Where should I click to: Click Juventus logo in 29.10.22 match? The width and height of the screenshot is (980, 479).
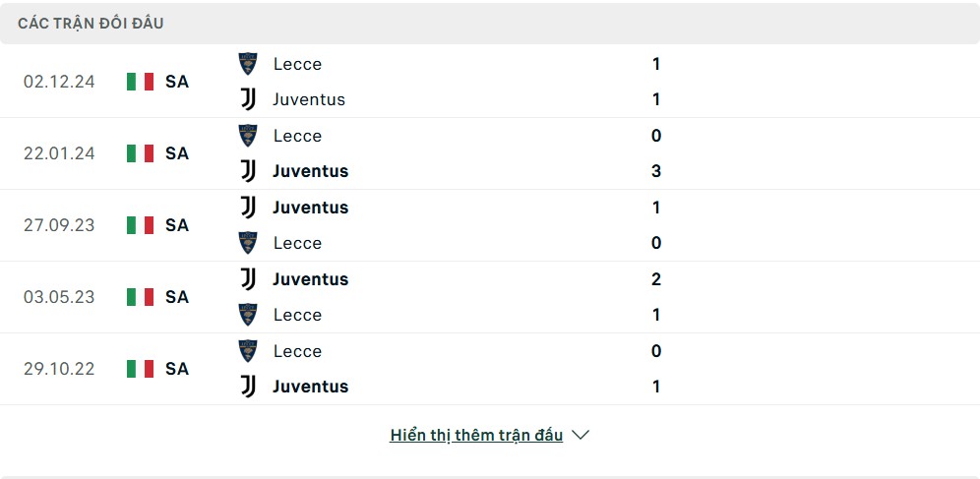[x=248, y=387]
